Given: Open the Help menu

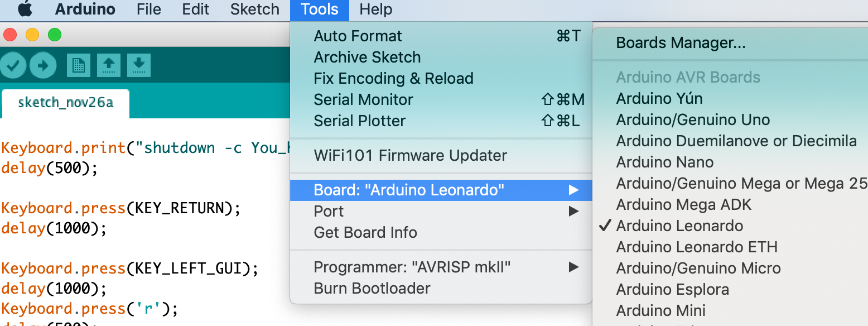Looking at the screenshot, I should pyautogui.click(x=376, y=9).
